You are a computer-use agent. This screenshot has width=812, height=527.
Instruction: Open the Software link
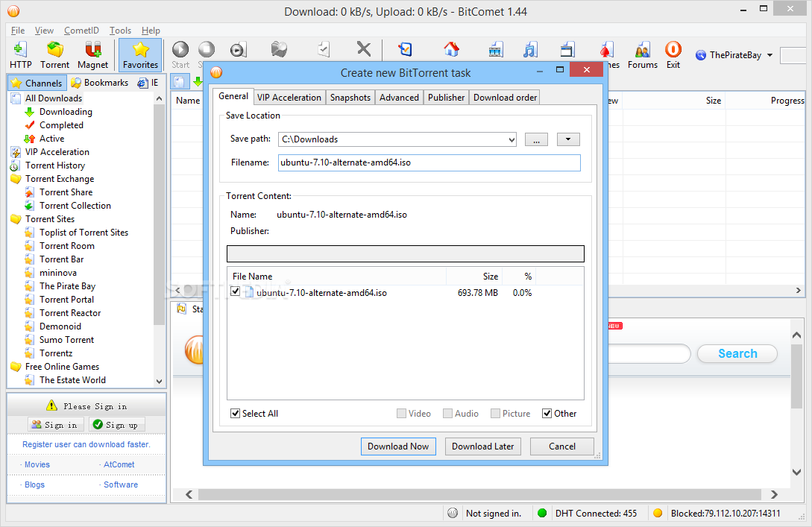[121, 485]
